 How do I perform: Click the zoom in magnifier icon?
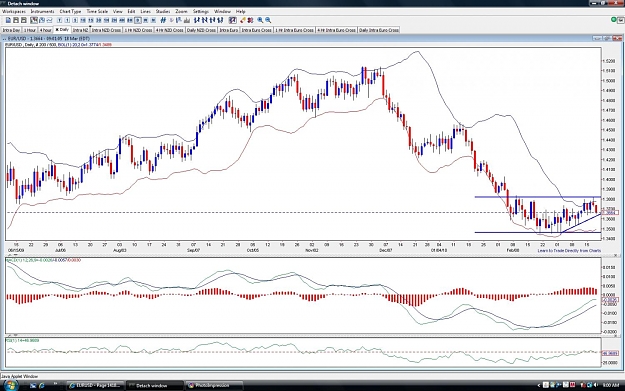click(x=260, y=20)
